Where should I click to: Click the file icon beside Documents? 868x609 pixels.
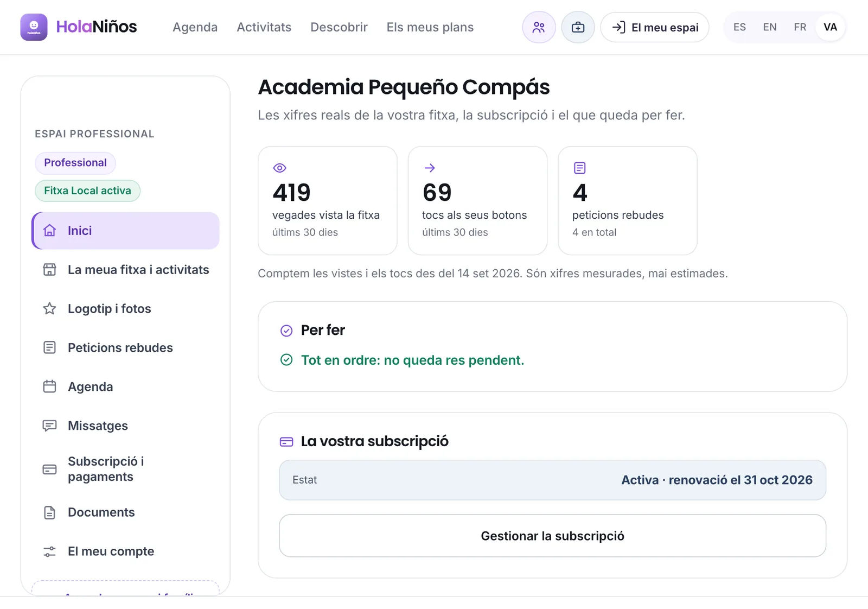pos(49,512)
